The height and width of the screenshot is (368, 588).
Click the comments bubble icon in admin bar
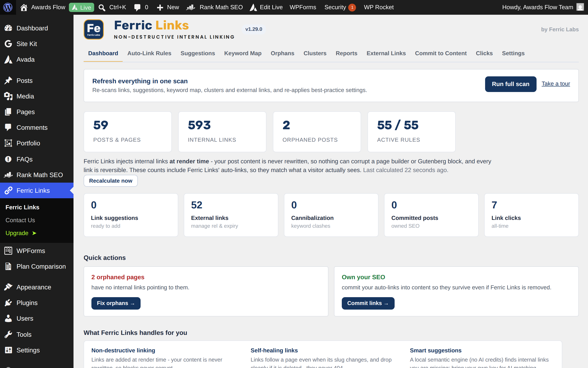(x=137, y=8)
